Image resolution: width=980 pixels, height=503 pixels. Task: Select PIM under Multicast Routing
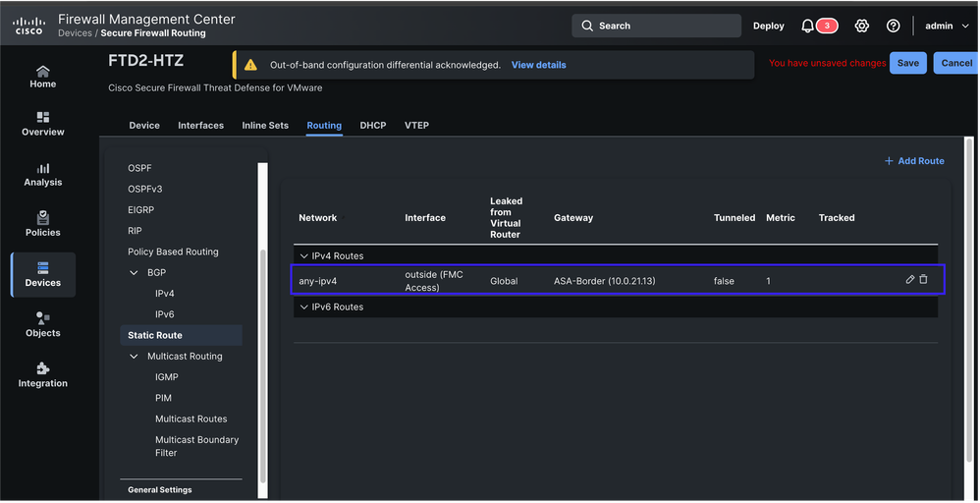point(163,398)
